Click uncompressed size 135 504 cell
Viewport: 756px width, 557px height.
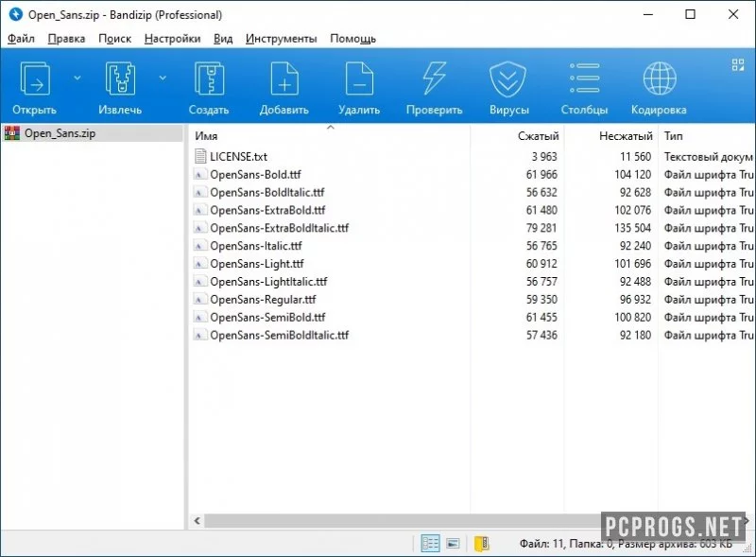(x=632, y=228)
